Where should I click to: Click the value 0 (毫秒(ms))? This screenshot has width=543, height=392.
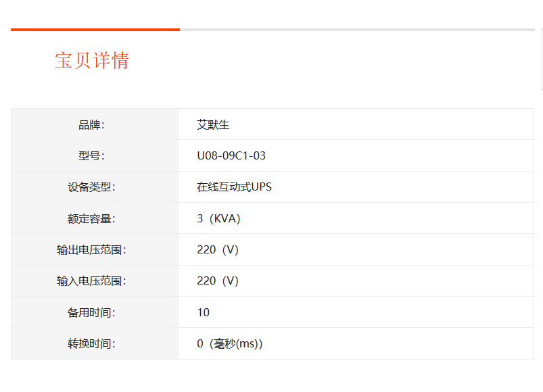click(x=230, y=343)
